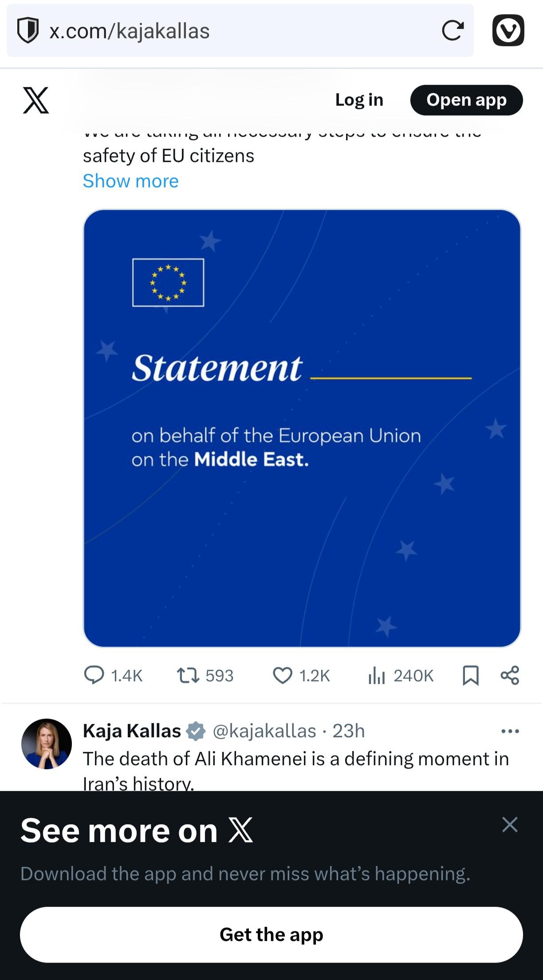Click the browser shield icon
Image resolution: width=543 pixels, height=980 pixels.
[28, 31]
